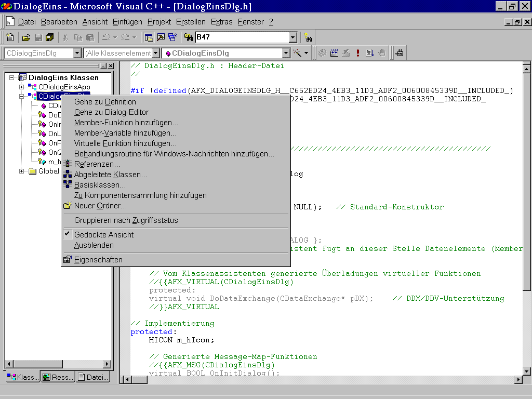Screen dimensions: 532x399
Task: Click the Window List icon
Action: [172, 37]
